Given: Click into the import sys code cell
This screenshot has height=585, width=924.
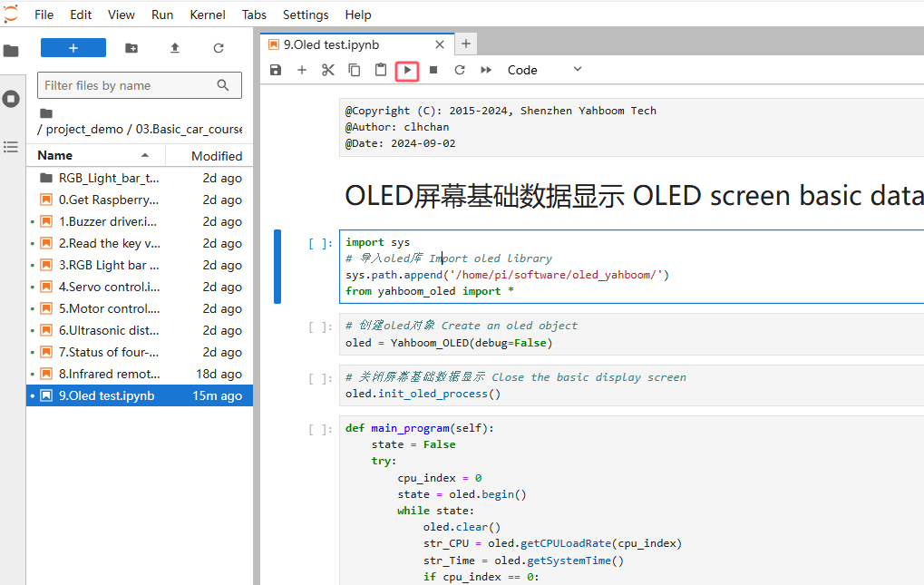Looking at the screenshot, I should tap(632, 267).
